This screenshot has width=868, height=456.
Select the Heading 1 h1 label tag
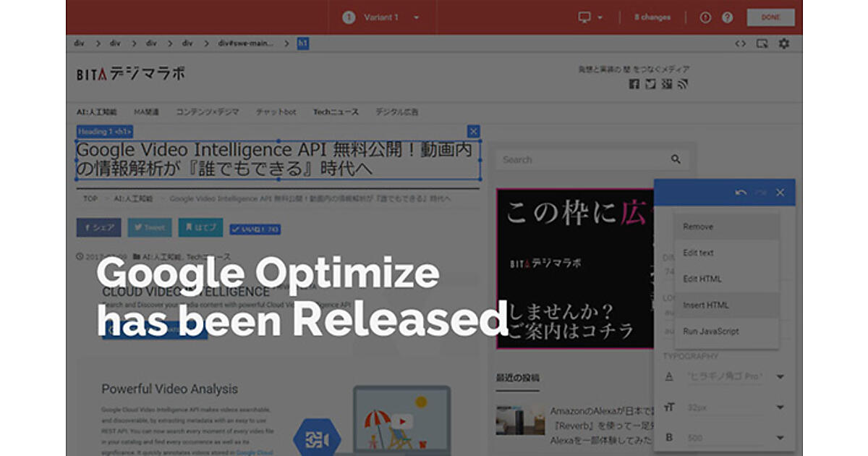pos(105,132)
